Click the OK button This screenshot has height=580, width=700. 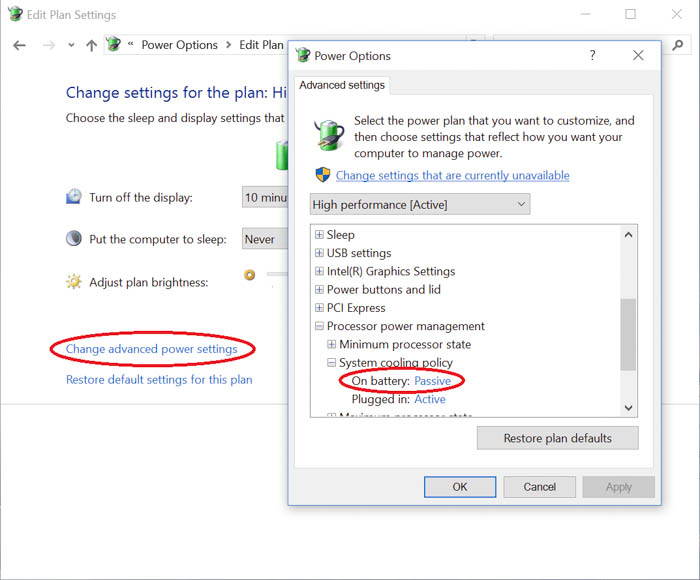pos(460,487)
